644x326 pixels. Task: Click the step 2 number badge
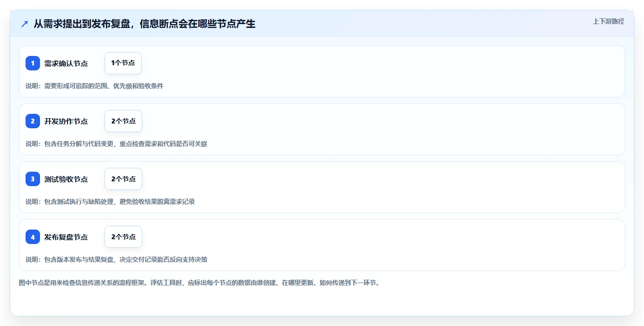coord(33,121)
